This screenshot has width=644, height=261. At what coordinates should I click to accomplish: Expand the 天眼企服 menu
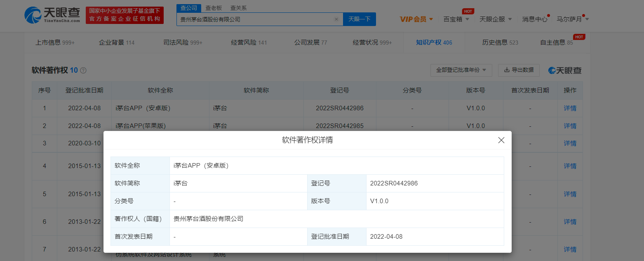click(496, 19)
